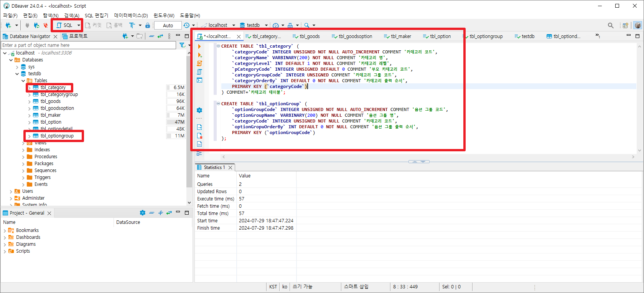Switch to the 프로젝트 tab
Screen dimensions: 644x293
click(x=75, y=36)
